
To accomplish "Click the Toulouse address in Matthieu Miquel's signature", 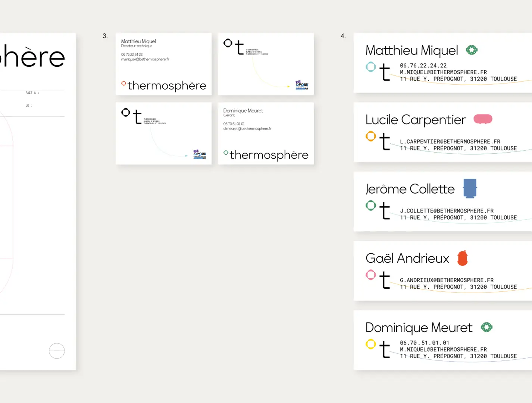I will [x=459, y=79].
